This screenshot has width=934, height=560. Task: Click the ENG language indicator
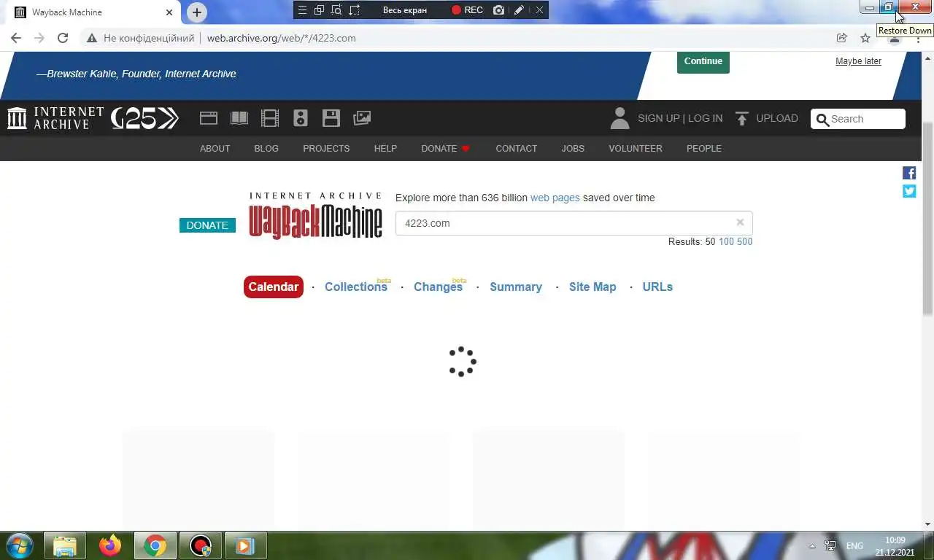854,545
